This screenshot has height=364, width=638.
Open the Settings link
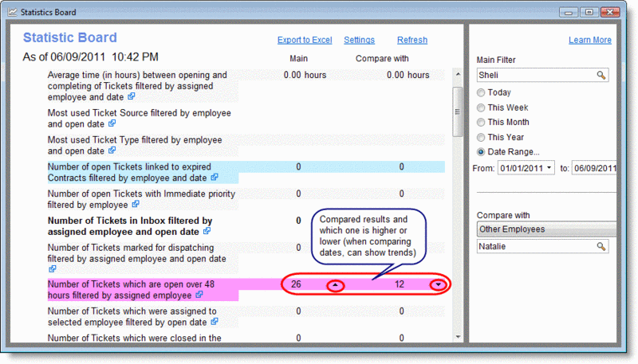coord(359,40)
